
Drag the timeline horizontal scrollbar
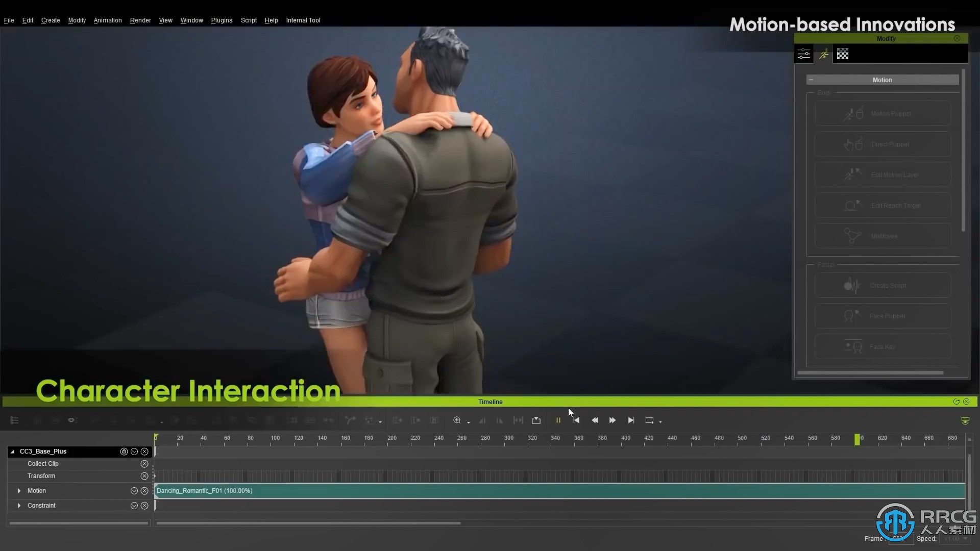click(307, 523)
